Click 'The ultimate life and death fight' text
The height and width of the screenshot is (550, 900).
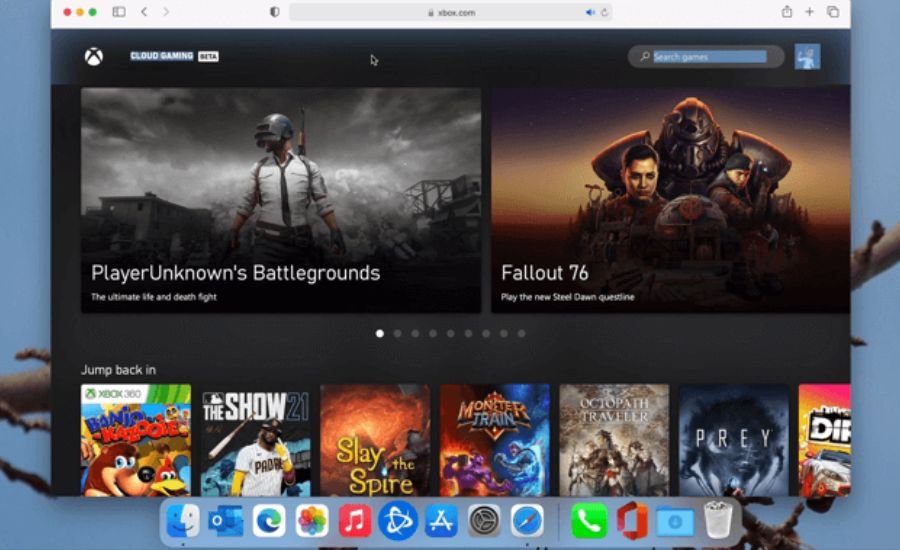point(154,297)
